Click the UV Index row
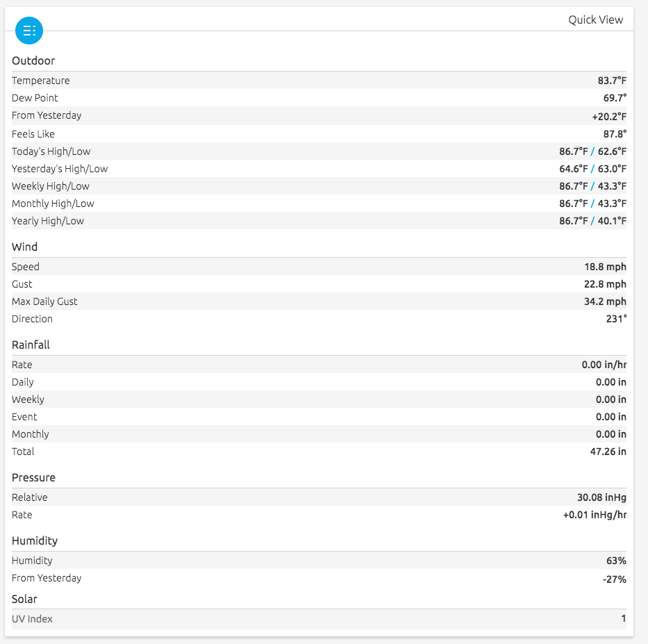 tap(319, 619)
